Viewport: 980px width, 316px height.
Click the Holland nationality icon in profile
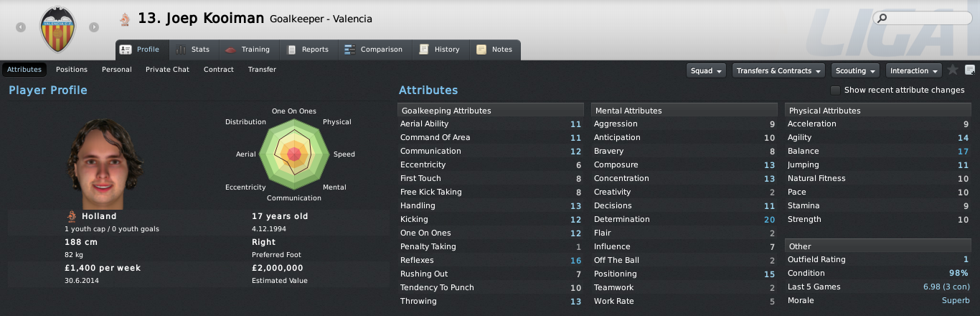point(71,215)
